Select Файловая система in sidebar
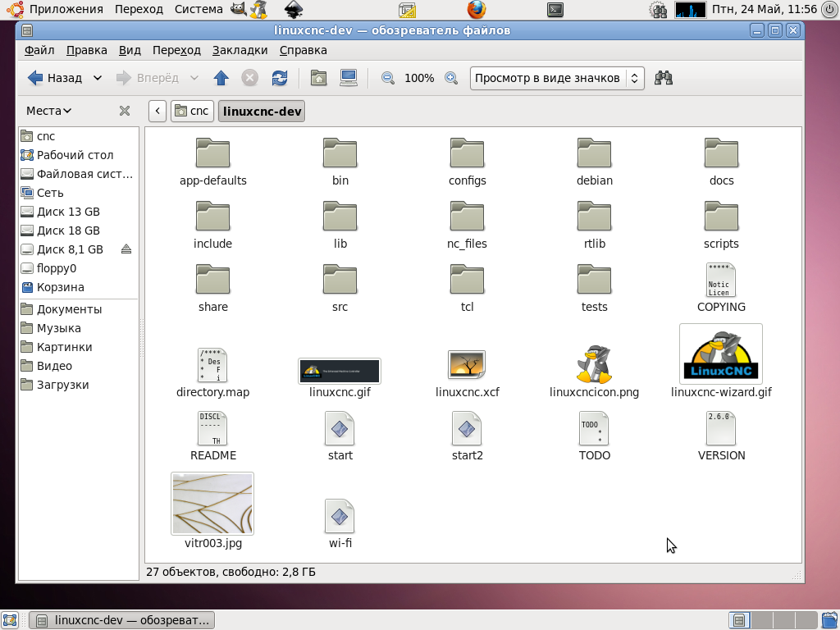Screen dimensions: 840x630 pos(79,174)
